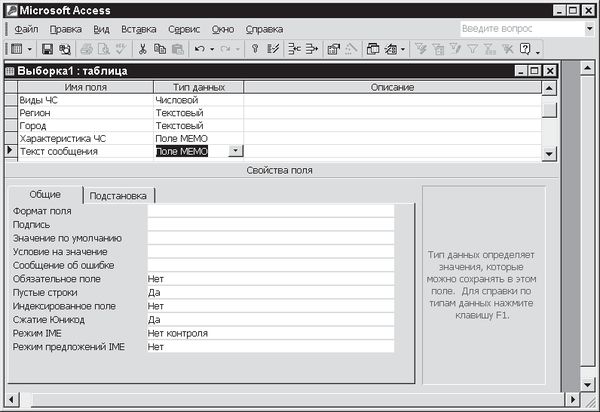Click the Cut scissors icon
Viewport: 600px width, 412px height.
[x=144, y=48]
